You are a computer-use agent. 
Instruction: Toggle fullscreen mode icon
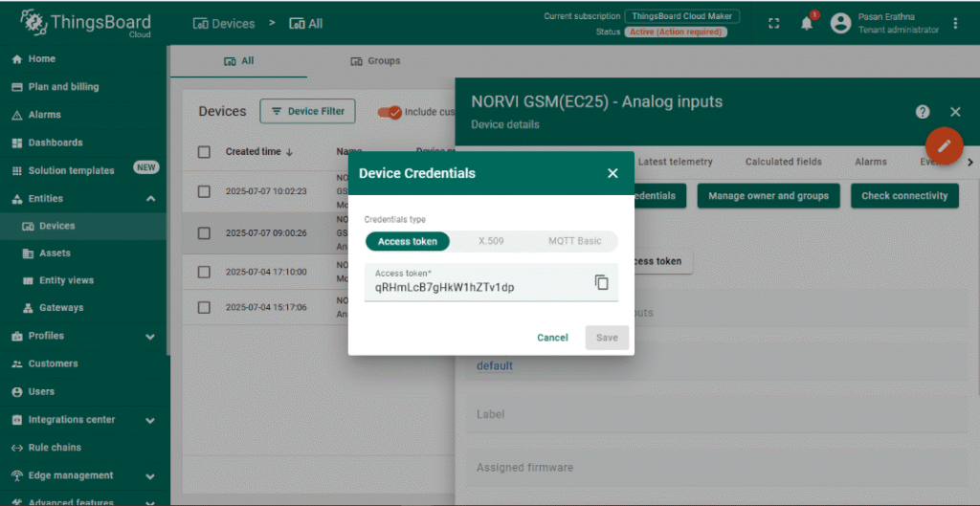(774, 23)
